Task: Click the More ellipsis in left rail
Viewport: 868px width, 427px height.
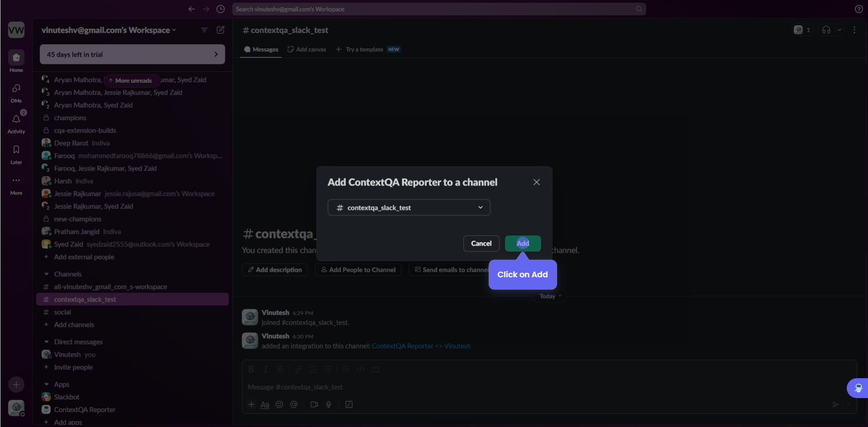Action: tap(16, 181)
